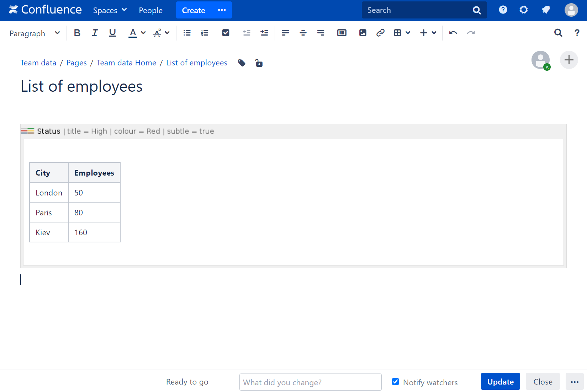
Task: Toggle the Notify watchers checkbox
Action: pos(395,382)
